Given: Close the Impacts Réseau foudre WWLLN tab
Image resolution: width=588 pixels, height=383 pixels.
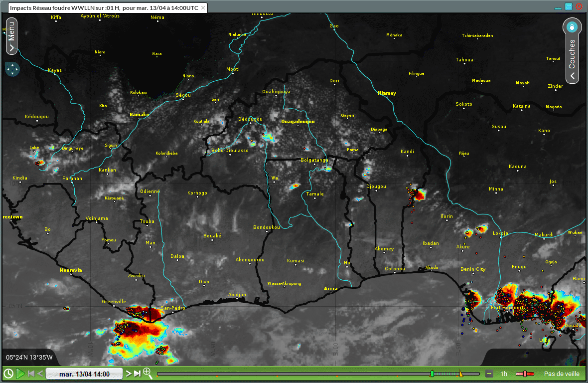Looking at the screenshot, I should tap(203, 8).
